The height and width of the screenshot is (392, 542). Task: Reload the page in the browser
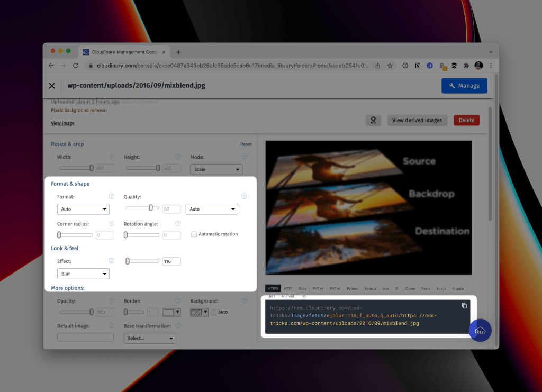pos(75,66)
